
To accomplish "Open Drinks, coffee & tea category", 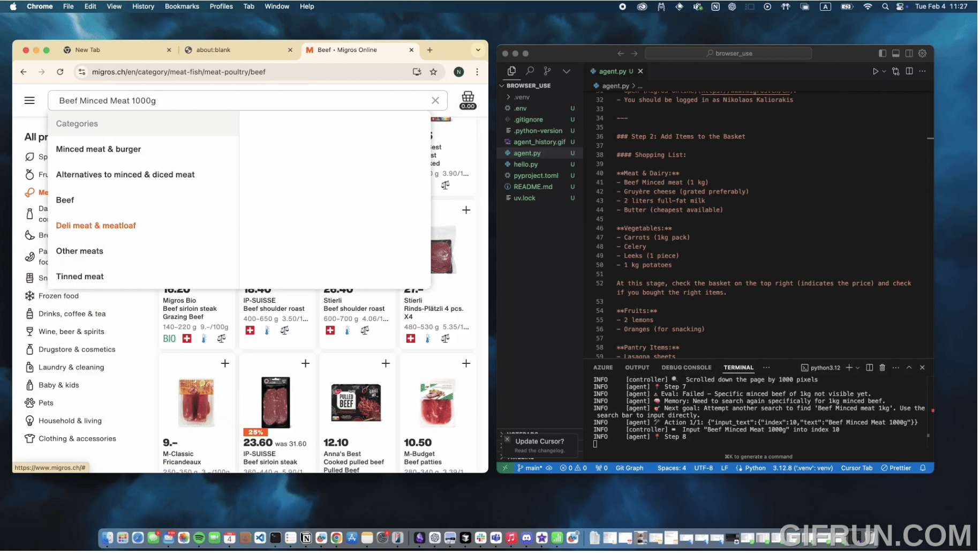I will coord(72,315).
